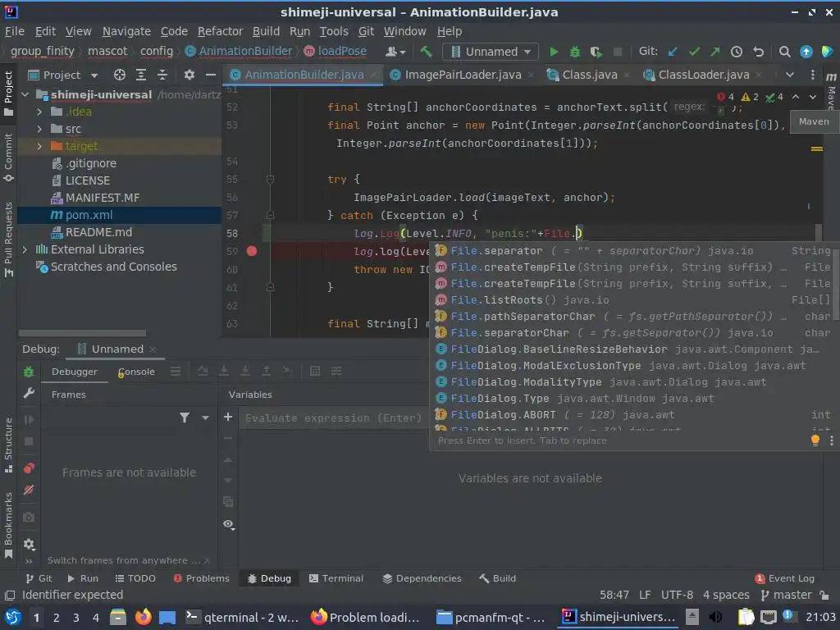Show hidden editor tabs dropdown chevron

coord(790,75)
